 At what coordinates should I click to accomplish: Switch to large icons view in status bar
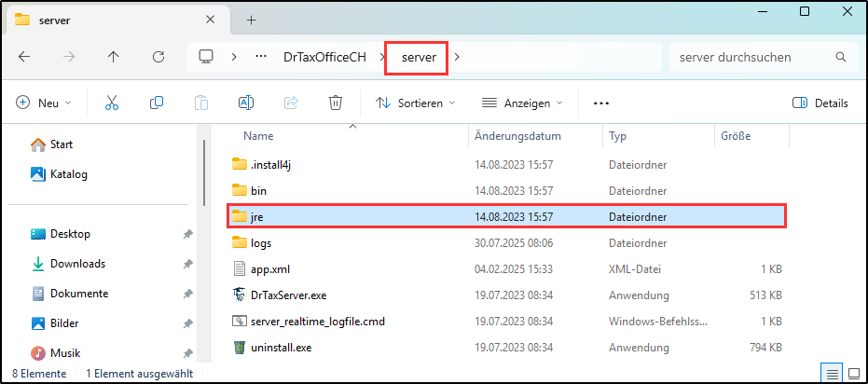tap(852, 373)
